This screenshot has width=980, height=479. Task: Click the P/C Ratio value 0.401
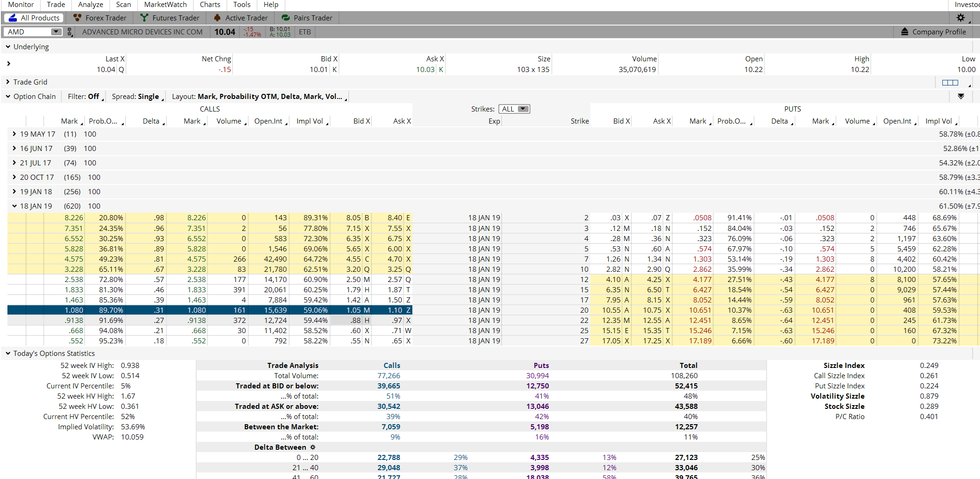tap(929, 417)
